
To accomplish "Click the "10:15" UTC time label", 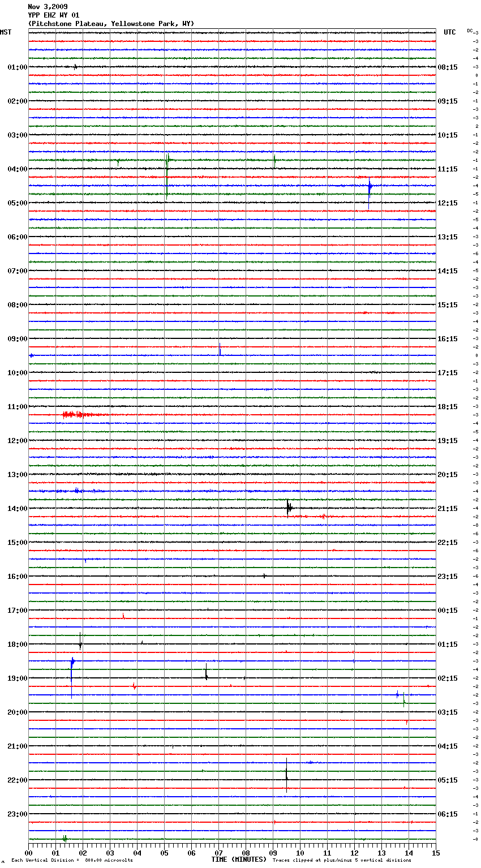I will click(x=448, y=135).
